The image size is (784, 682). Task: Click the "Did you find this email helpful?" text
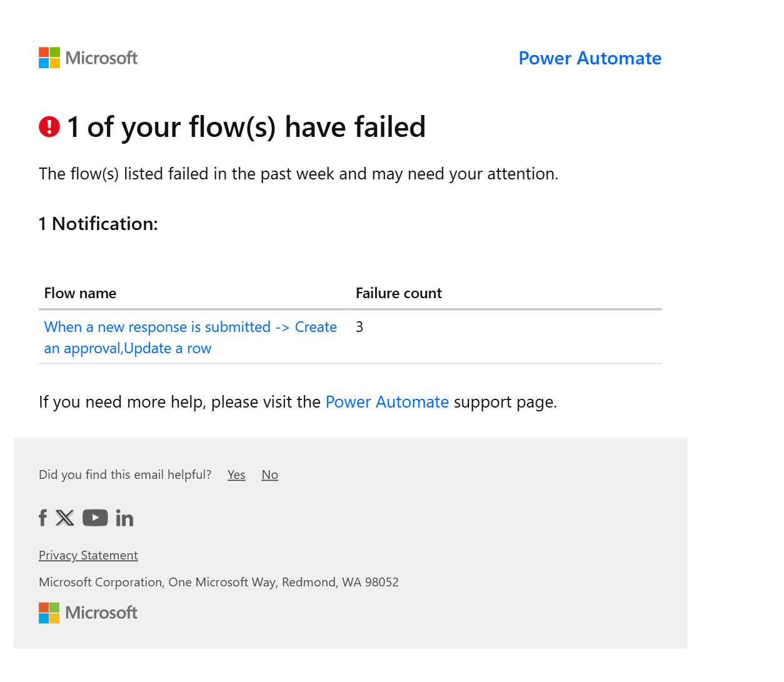(x=125, y=474)
